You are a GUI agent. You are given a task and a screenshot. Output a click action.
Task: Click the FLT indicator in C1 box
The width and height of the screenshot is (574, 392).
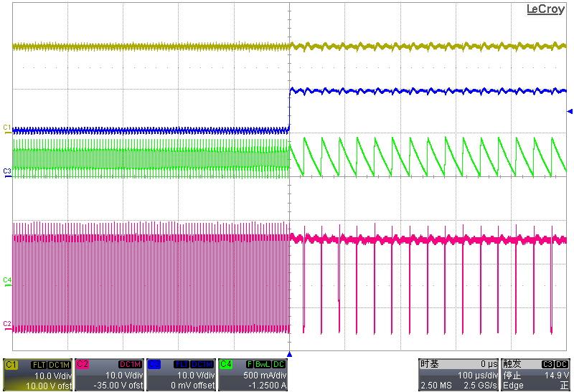pyautogui.click(x=41, y=365)
